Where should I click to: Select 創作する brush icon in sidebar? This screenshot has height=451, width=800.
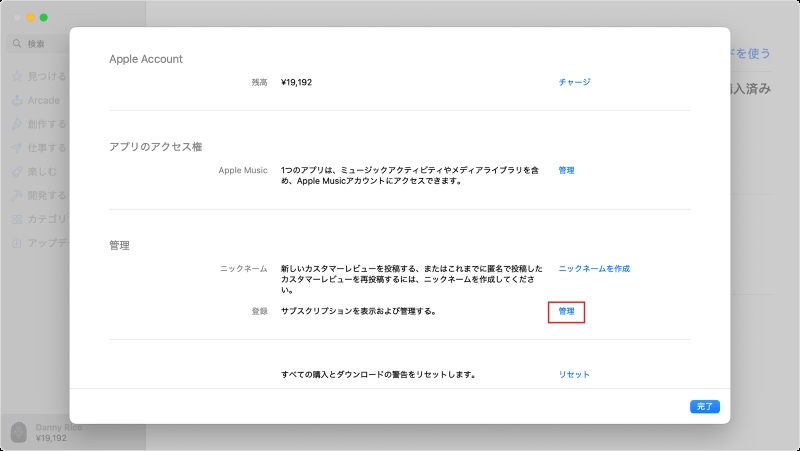[x=17, y=124]
